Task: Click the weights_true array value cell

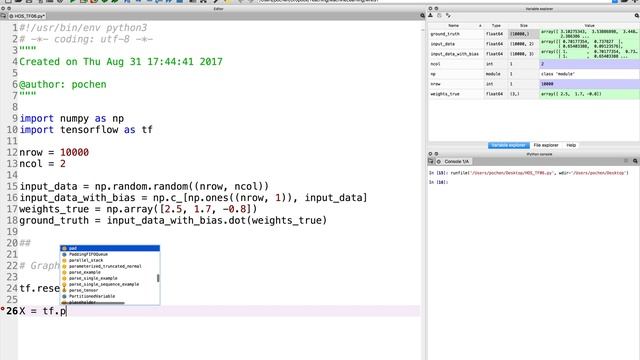Action: (x=589, y=94)
